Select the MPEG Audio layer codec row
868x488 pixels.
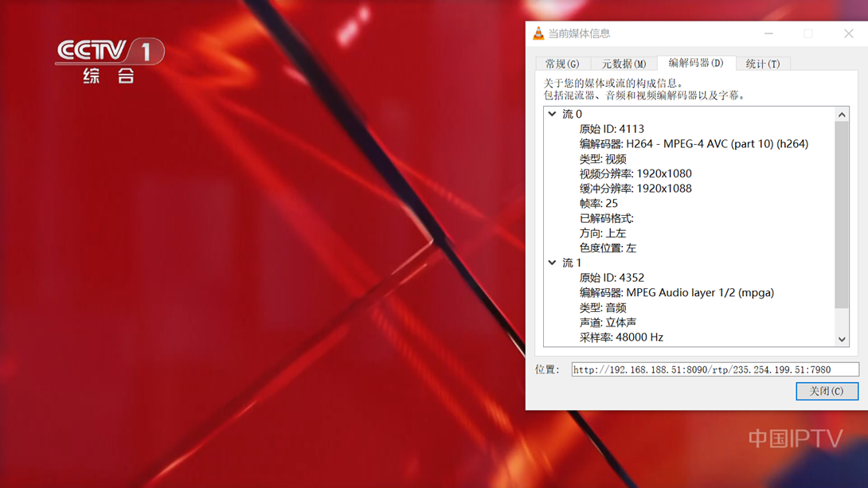676,293
